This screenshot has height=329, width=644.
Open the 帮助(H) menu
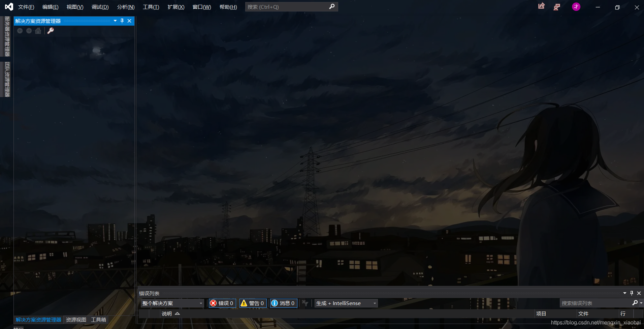228,7
